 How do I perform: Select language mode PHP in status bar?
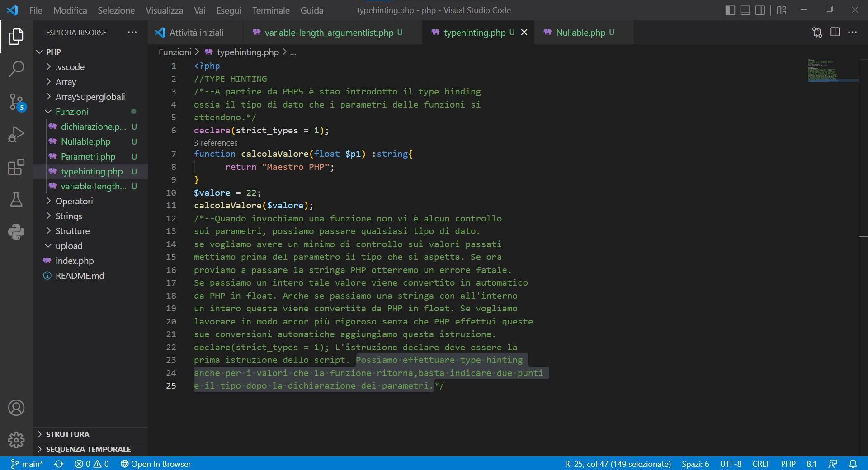[x=788, y=464]
